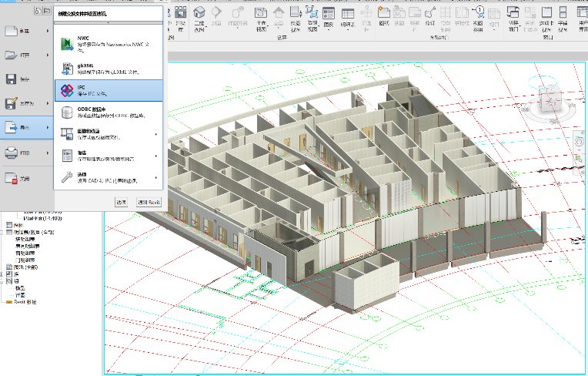This screenshot has width=588, height=376.
Task: Expand the reports export submenu arrow
Action: pos(156,156)
